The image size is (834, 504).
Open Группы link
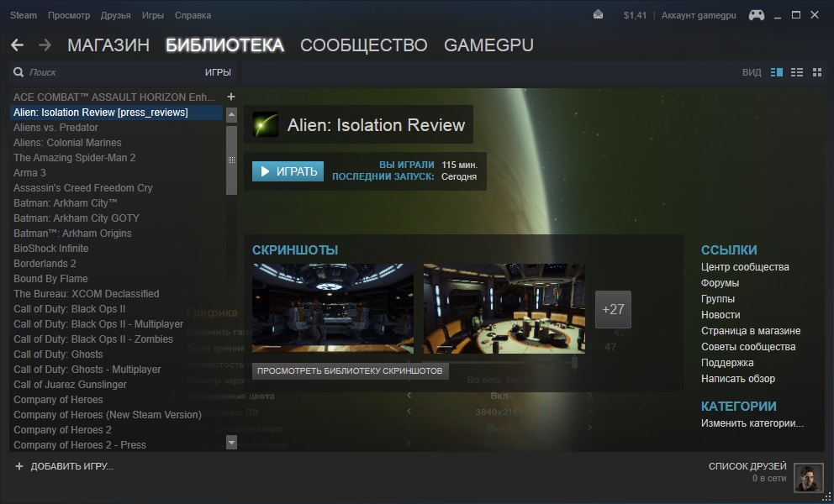tap(717, 299)
